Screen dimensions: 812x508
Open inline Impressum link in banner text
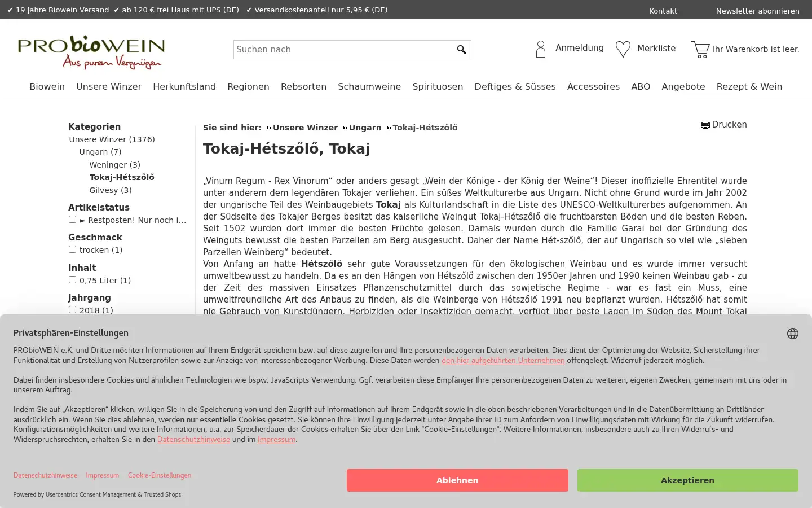276,440
